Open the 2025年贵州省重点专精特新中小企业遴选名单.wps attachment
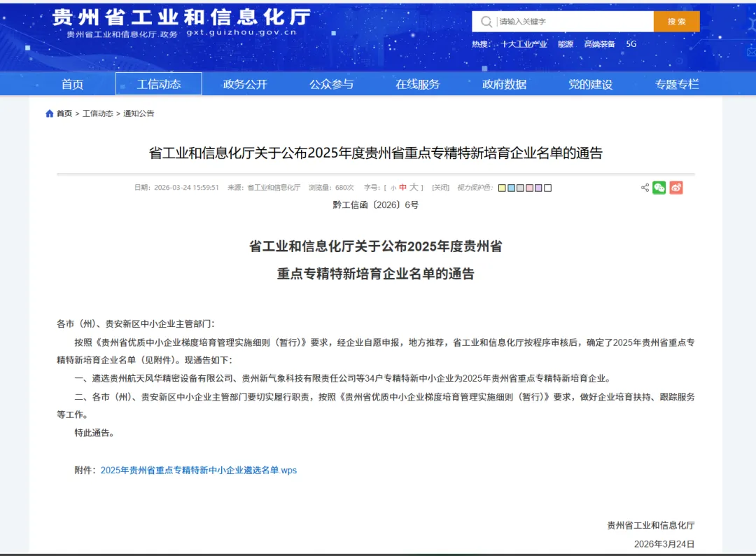The width and height of the screenshot is (756, 556). click(199, 470)
